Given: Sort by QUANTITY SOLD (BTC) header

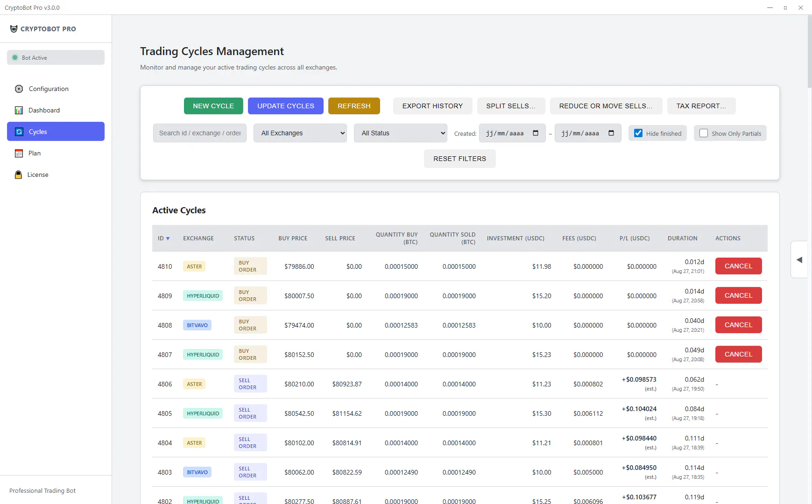Looking at the screenshot, I should pyautogui.click(x=452, y=238).
